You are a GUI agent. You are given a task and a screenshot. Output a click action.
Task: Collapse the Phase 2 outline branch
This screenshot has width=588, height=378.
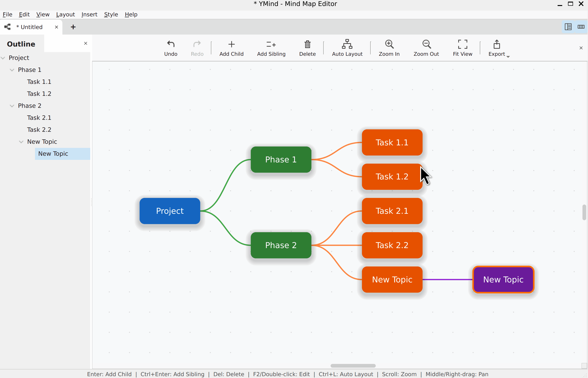coord(12,106)
